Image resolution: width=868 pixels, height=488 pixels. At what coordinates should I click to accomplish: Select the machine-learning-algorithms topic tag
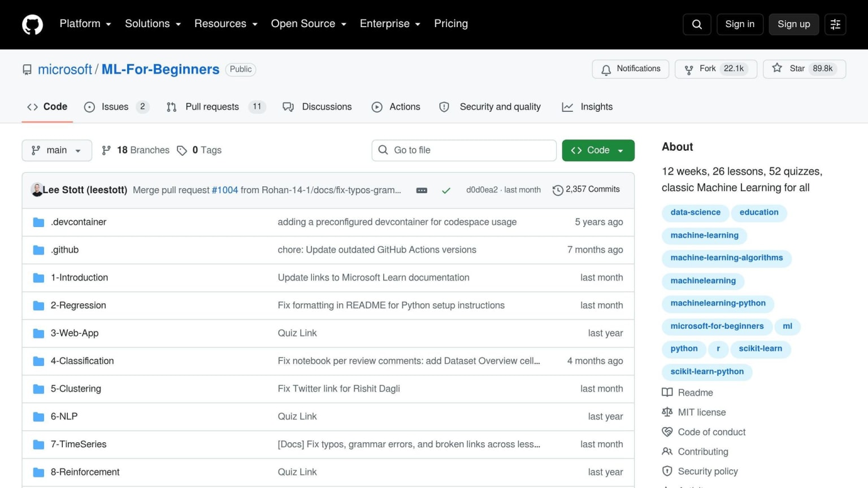[727, 258]
